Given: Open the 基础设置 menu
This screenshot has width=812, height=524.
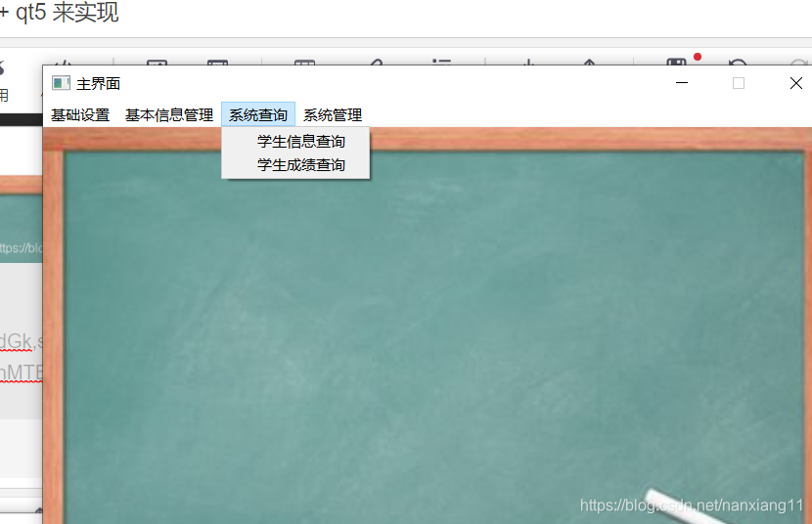Looking at the screenshot, I should pos(80,114).
